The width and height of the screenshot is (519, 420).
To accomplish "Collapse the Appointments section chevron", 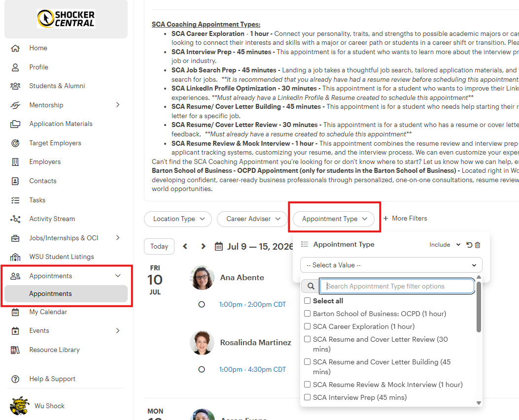I will [x=118, y=276].
